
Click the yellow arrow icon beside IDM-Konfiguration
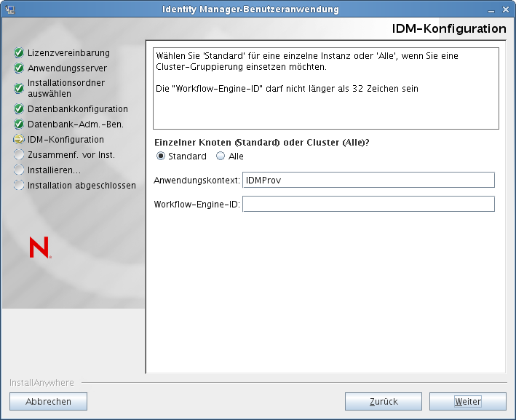[x=19, y=140]
